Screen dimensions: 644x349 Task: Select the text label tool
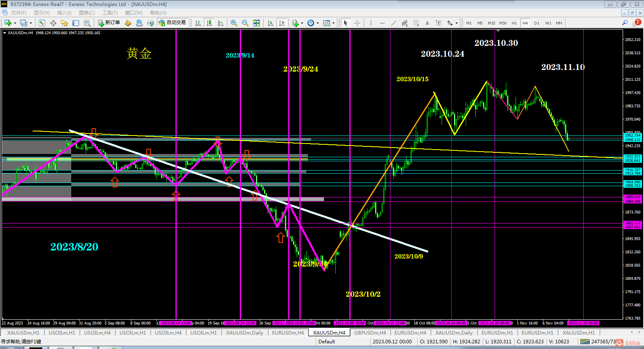click(438, 23)
